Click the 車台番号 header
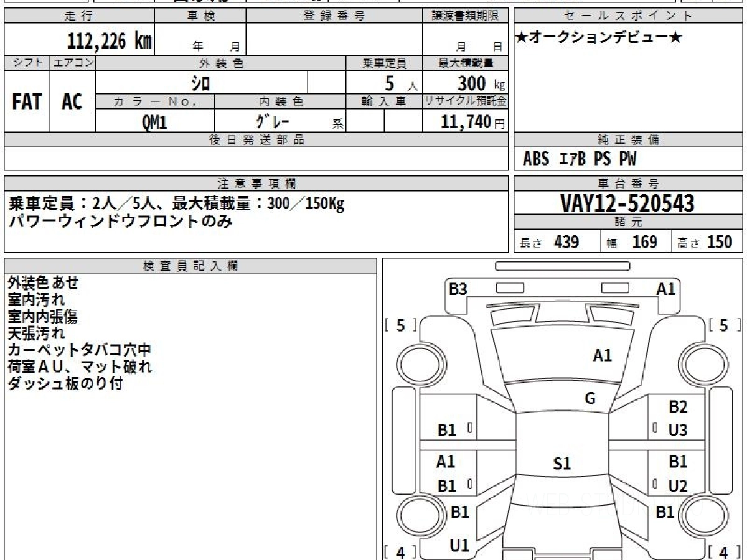The image size is (747, 560). [629, 184]
